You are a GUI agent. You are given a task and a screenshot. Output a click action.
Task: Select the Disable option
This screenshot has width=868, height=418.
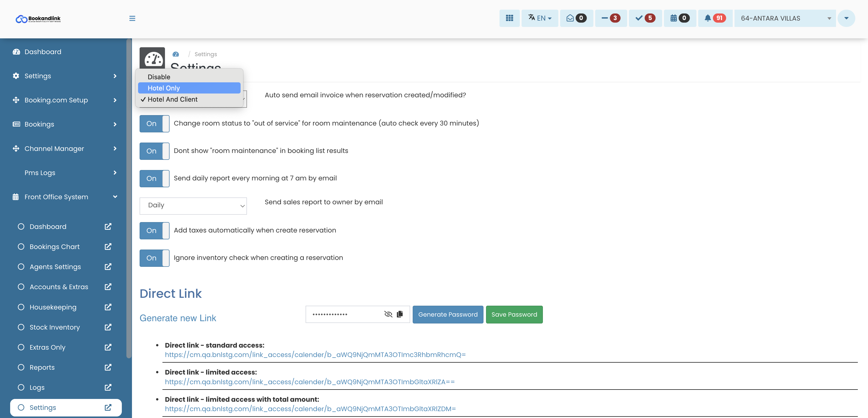tap(189, 77)
